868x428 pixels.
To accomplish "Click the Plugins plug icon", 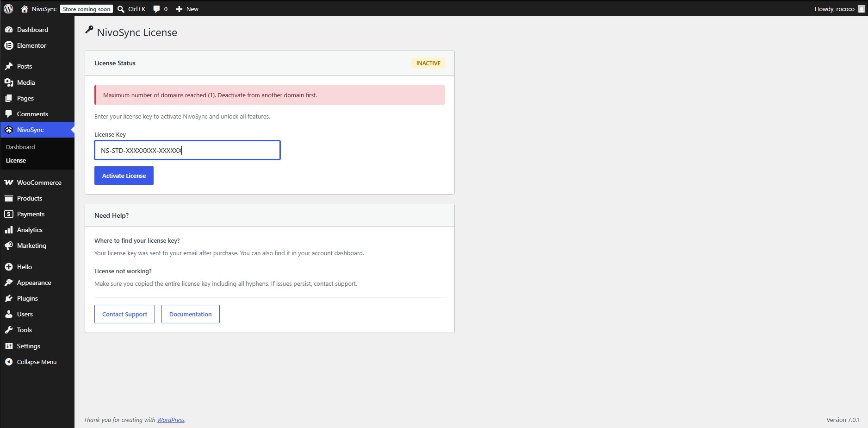I will [9, 298].
